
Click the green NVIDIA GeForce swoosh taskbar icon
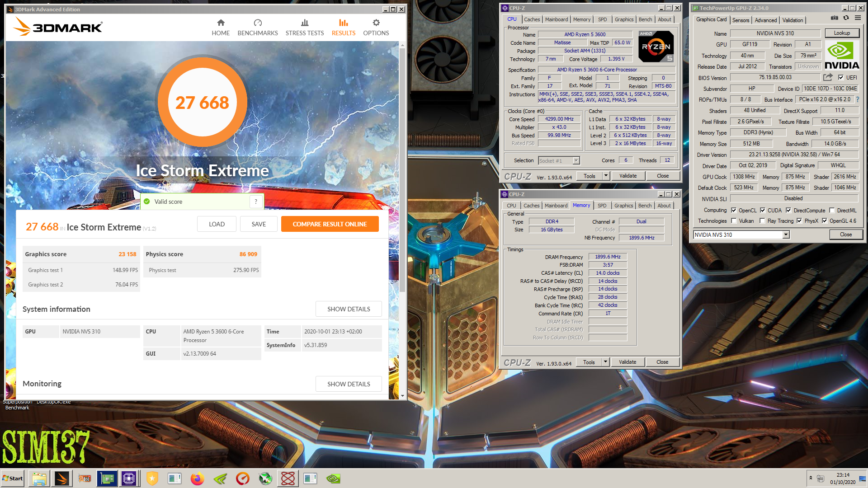coord(220,478)
